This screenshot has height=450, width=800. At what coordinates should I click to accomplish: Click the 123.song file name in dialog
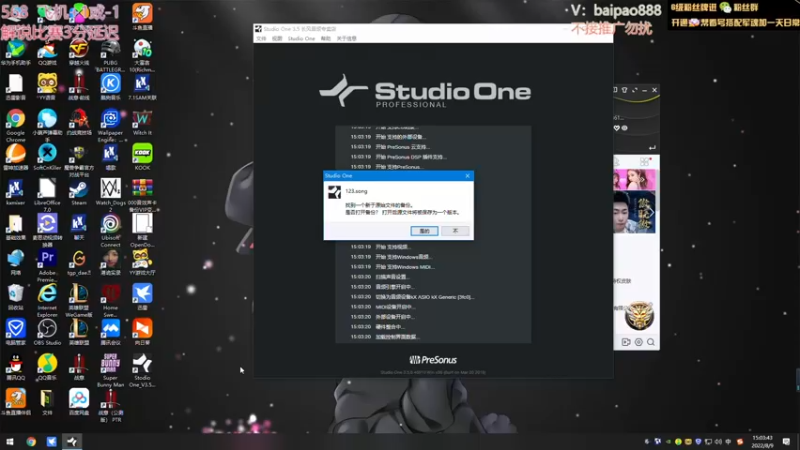356,191
